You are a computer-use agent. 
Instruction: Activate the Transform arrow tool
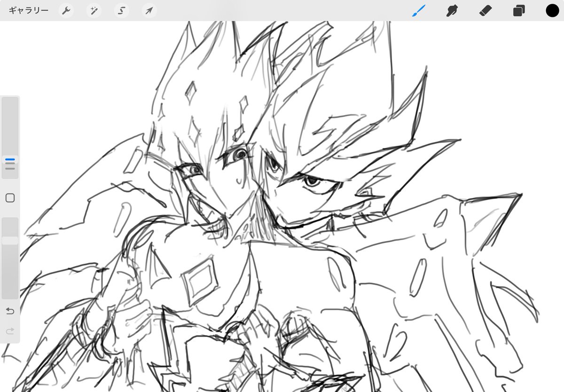click(149, 10)
